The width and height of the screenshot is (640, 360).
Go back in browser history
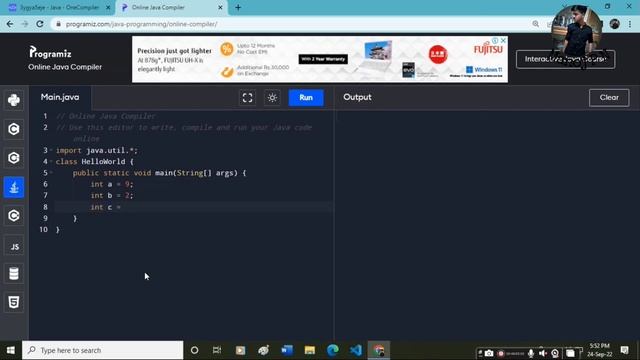(x=10, y=24)
